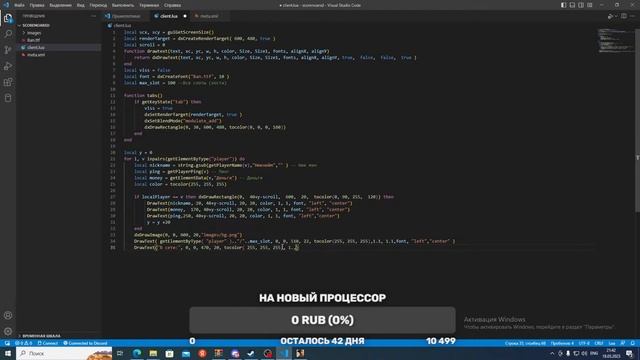Click line 35 in the code editor
The height and width of the screenshot is (360, 640).
tap(216, 247)
